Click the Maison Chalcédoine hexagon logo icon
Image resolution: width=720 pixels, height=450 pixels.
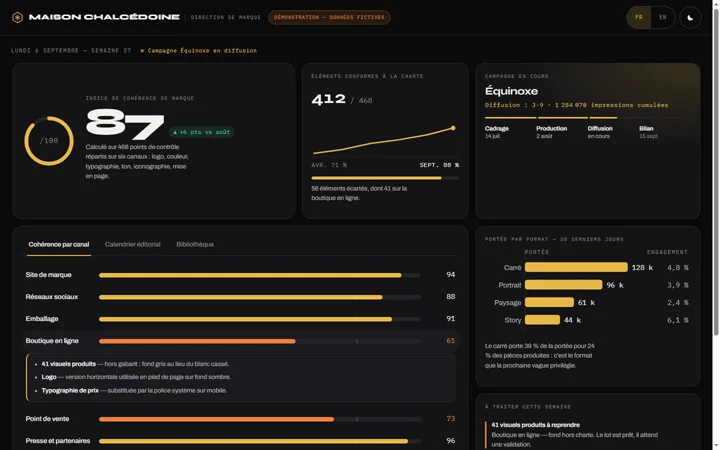pos(17,17)
